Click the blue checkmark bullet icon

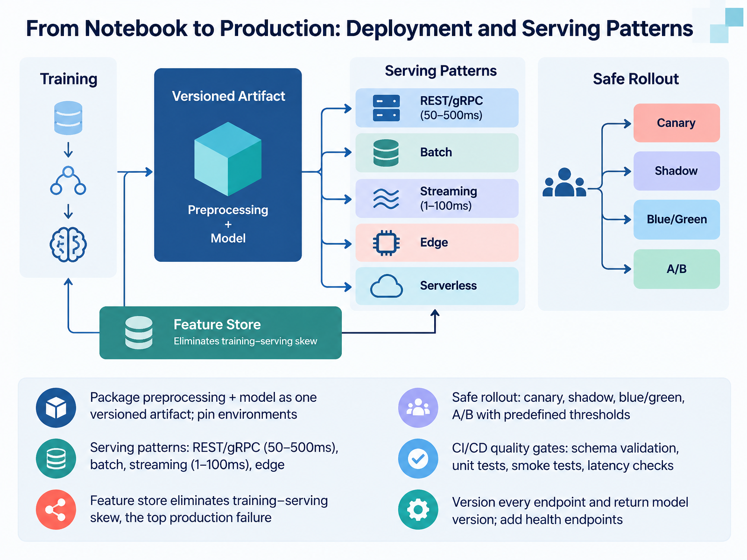[418, 459]
